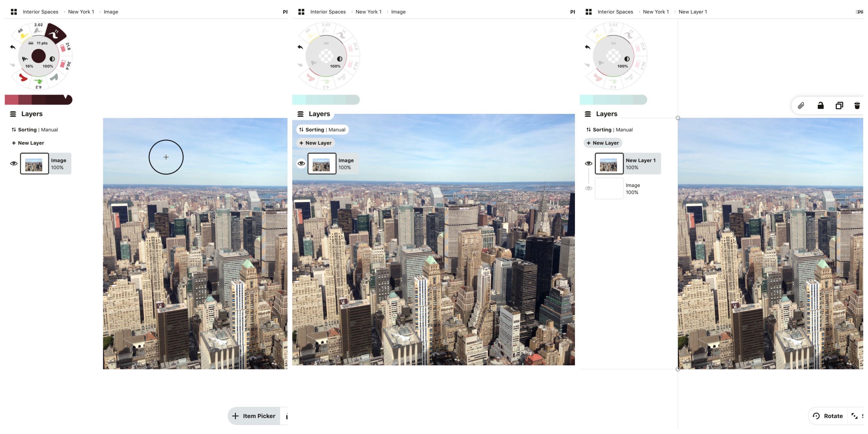This screenshot has width=868, height=434.
Task: Click the checkered transparent color circle in middle screenshot
Action: (x=326, y=56)
